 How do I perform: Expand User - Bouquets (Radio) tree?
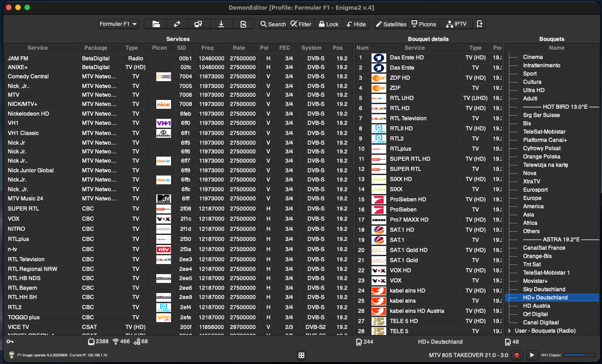point(509,331)
